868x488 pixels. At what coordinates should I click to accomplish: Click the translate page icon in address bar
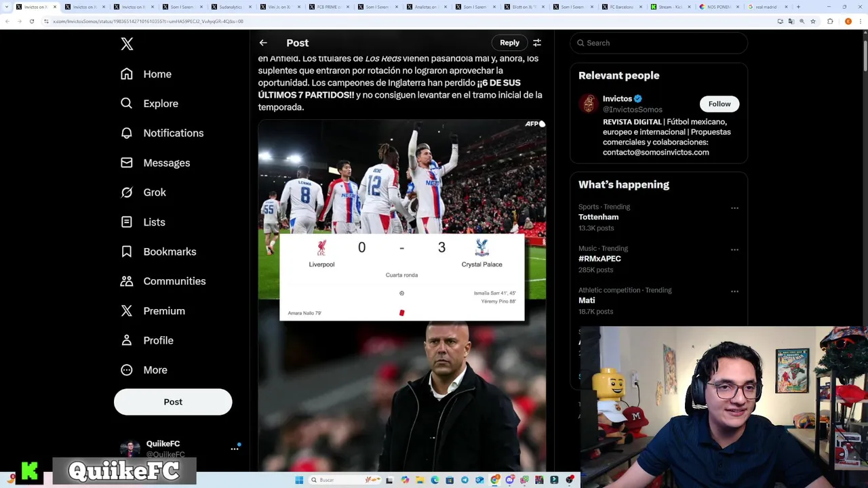[x=791, y=22]
